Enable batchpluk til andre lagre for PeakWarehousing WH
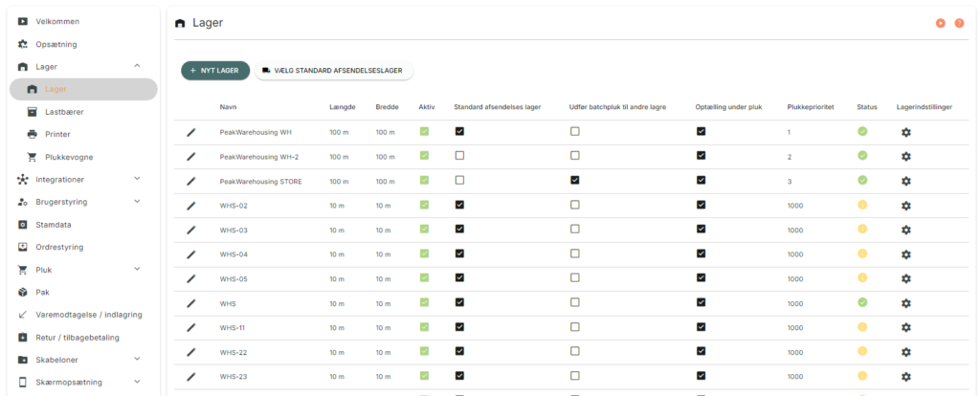 [574, 131]
